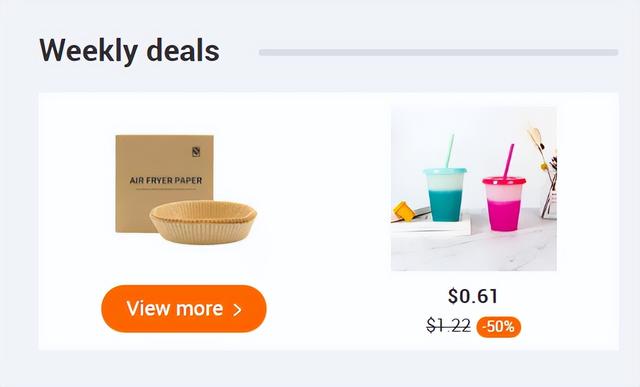Click the crossed-out $1.22 original price
Viewport: 640px width, 387px height.
[449, 326]
